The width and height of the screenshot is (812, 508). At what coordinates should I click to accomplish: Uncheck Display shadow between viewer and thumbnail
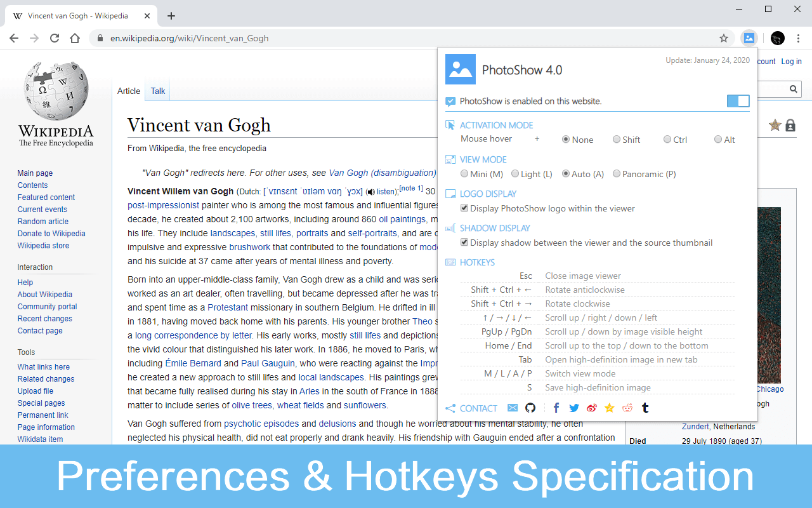(464, 243)
